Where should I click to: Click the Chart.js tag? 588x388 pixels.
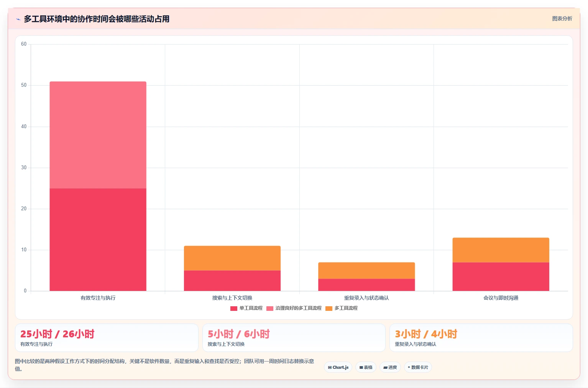click(x=338, y=367)
